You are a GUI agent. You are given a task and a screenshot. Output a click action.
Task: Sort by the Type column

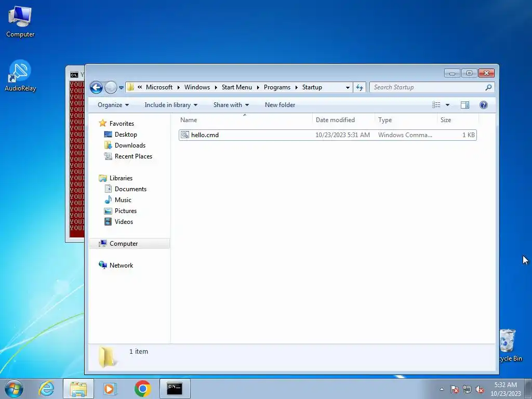pos(406,120)
